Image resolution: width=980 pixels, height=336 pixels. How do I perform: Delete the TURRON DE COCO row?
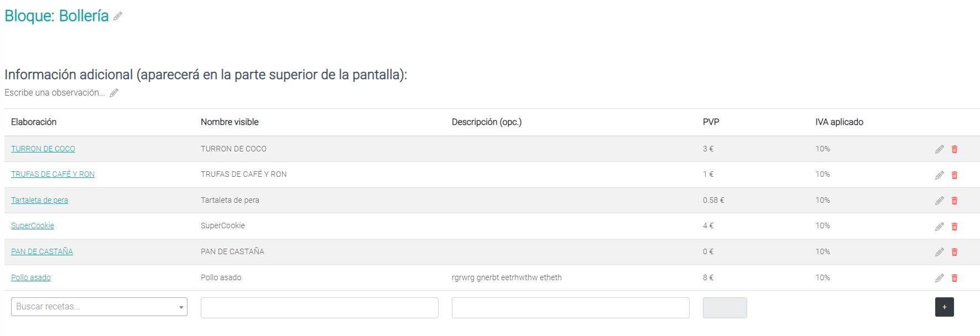click(x=954, y=149)
